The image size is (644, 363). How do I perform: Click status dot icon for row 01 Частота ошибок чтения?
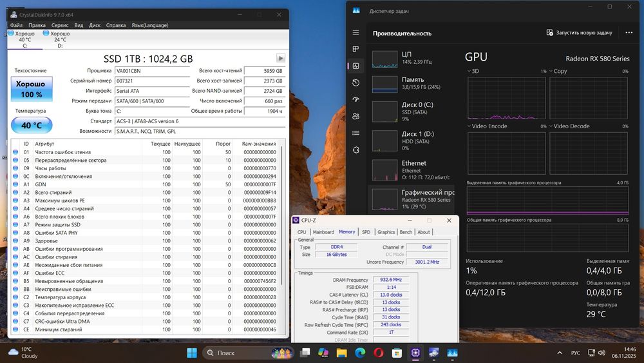(15, 152)
